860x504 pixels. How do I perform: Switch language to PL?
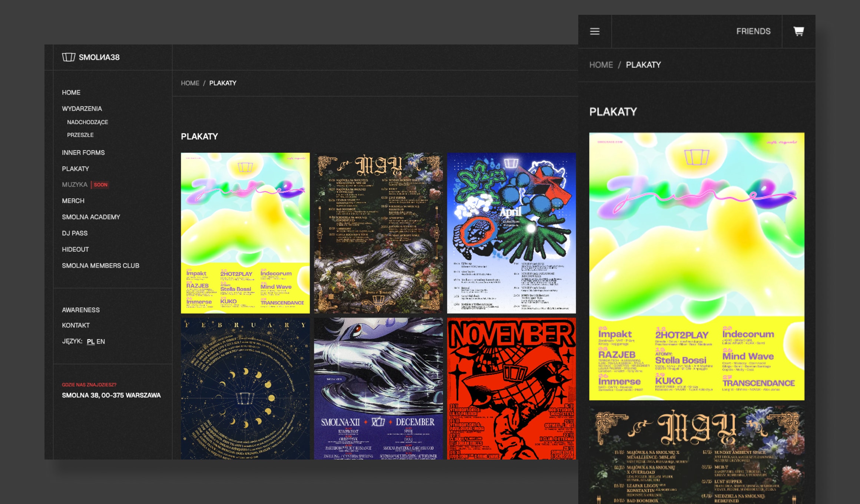click(90, 342)
